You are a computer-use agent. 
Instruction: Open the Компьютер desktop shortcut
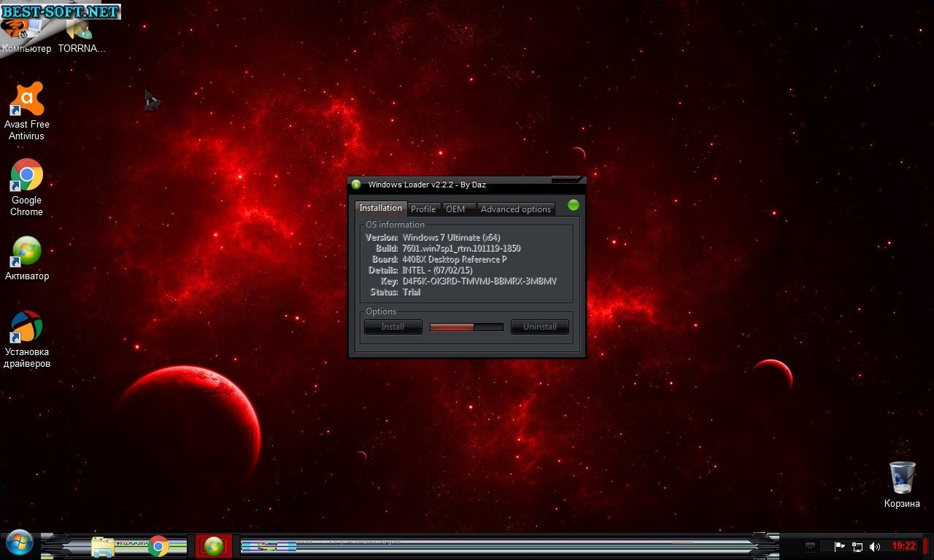(x=26, y=36)
